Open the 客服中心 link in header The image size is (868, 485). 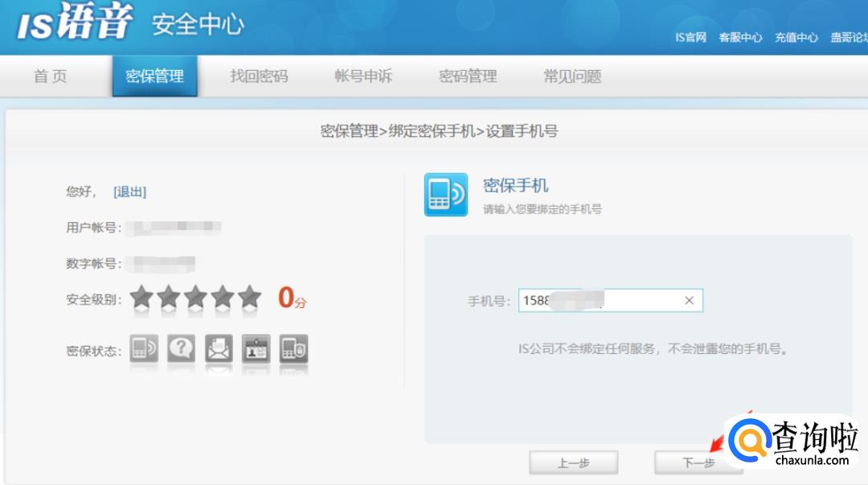coord(740,38)
